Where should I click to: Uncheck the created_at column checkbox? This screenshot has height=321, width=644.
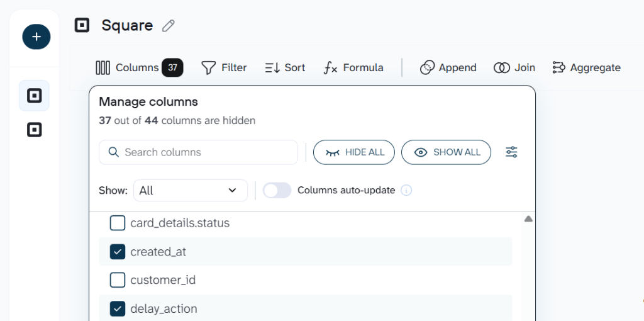point(118,252)
